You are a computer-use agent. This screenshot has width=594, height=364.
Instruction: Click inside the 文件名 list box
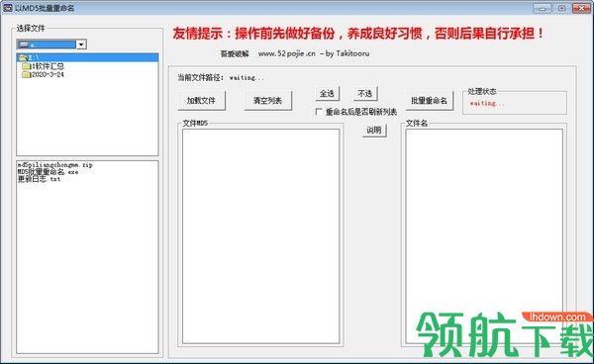(x=484, y=236)
